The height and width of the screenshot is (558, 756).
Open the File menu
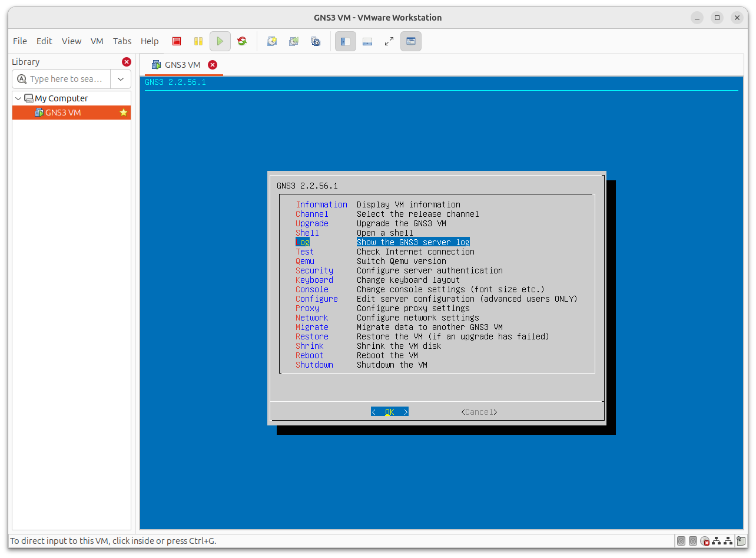tap(20, 41)
